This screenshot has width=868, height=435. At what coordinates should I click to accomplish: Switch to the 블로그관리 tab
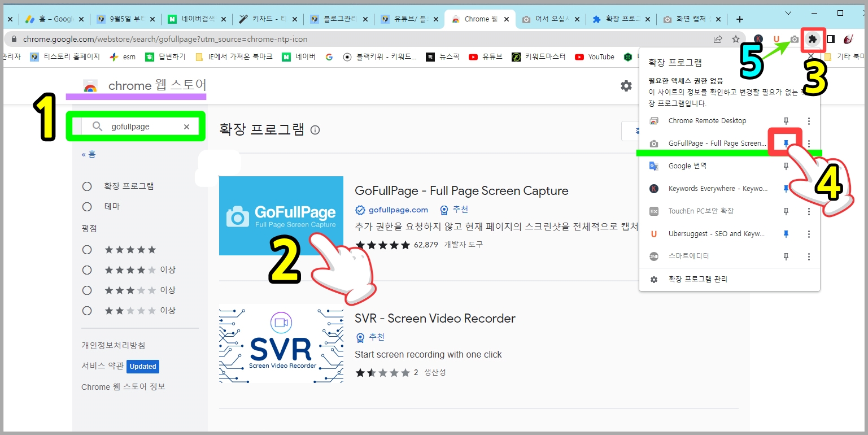click(x=338, y=19)
